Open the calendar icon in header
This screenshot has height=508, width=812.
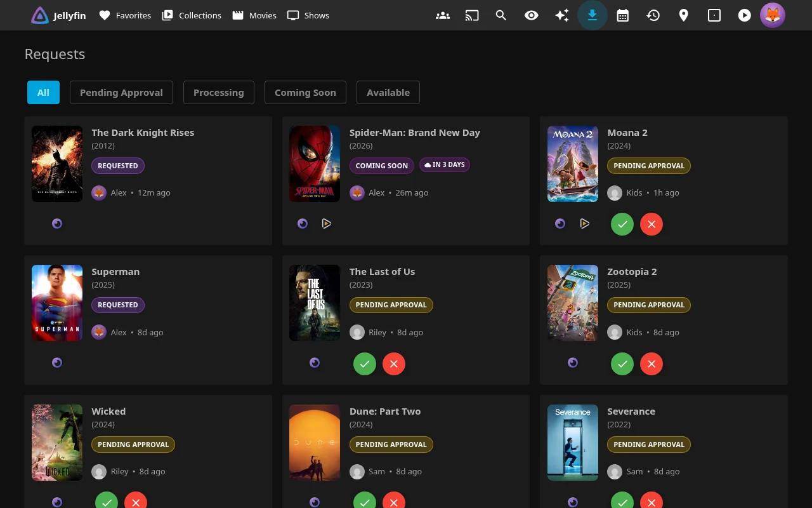(623, 15)
